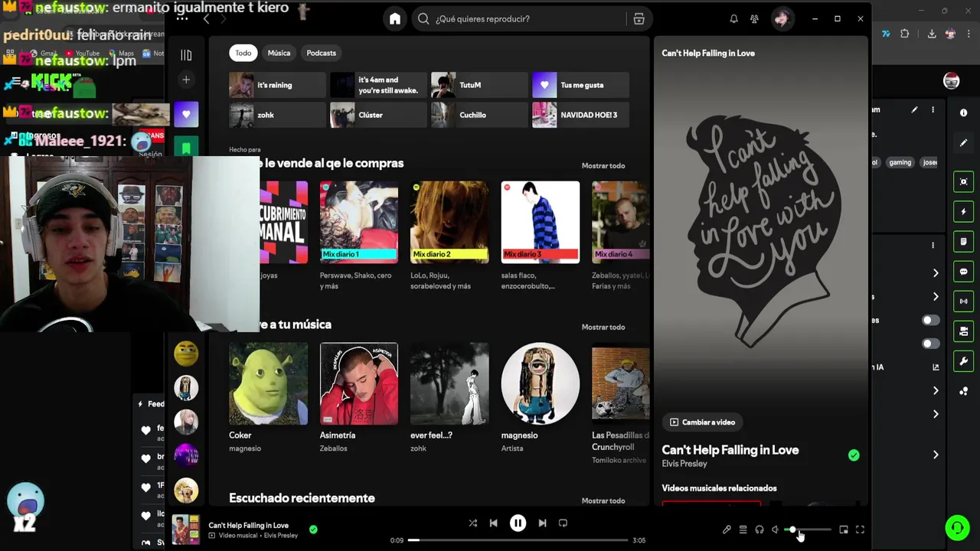Open the chat bubble icon in Kick sidebar
This screenshot has height=551, width=980.
tap(963, 272)
